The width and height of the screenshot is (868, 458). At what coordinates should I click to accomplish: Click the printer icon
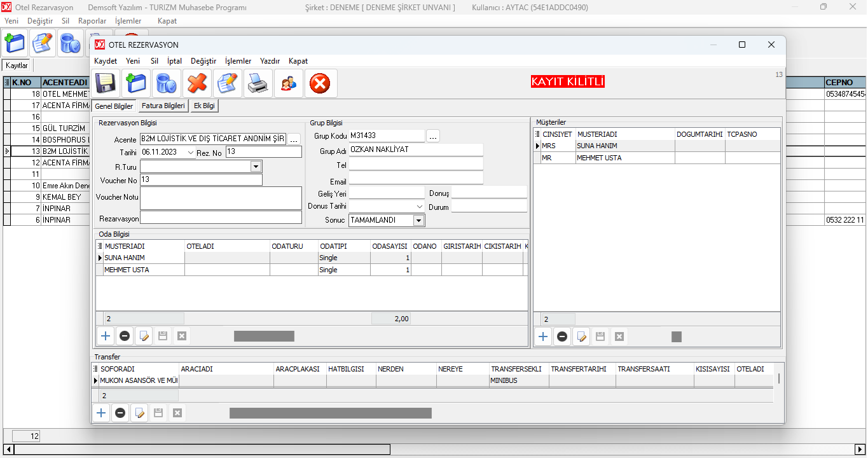coord(258,83)
